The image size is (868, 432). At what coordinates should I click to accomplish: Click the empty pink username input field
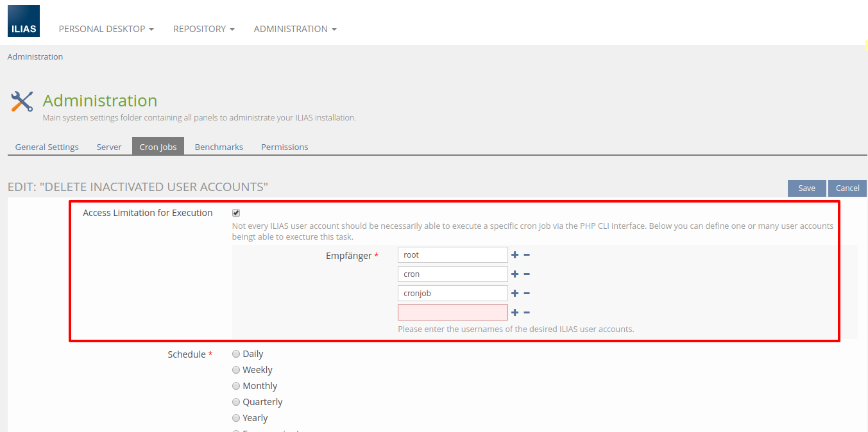(x=452, y=312)
